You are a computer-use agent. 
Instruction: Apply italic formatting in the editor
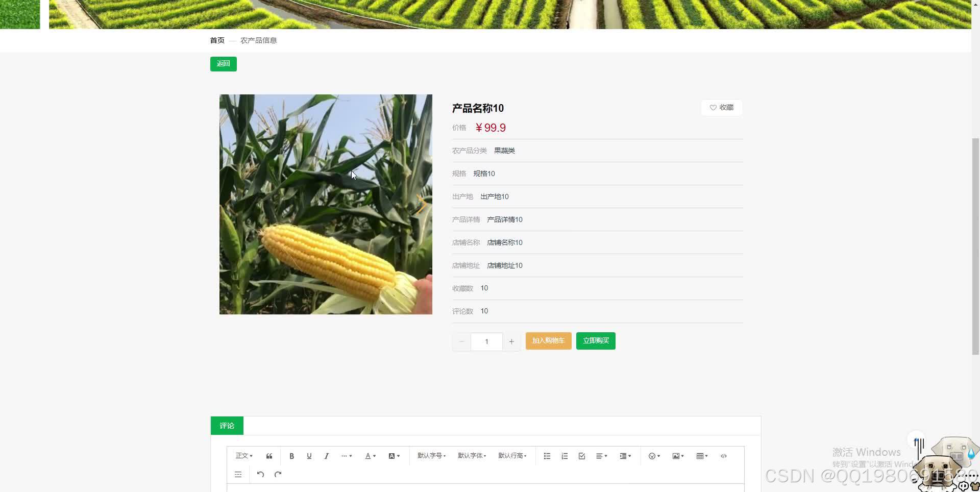tap(326, 456)
